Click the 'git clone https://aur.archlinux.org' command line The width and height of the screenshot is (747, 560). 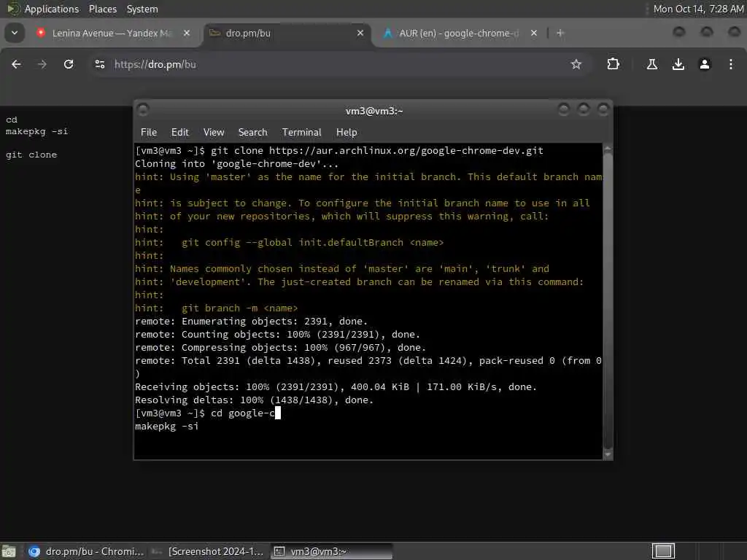[x=339, y=150]
